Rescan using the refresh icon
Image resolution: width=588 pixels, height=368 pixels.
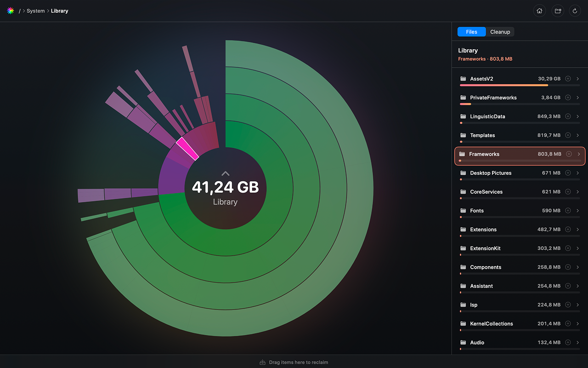pos(575,11)
